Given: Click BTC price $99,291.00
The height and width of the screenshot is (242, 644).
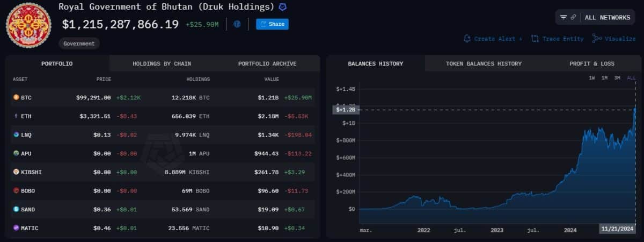Looking at the screenshot, I should (93, 97).
